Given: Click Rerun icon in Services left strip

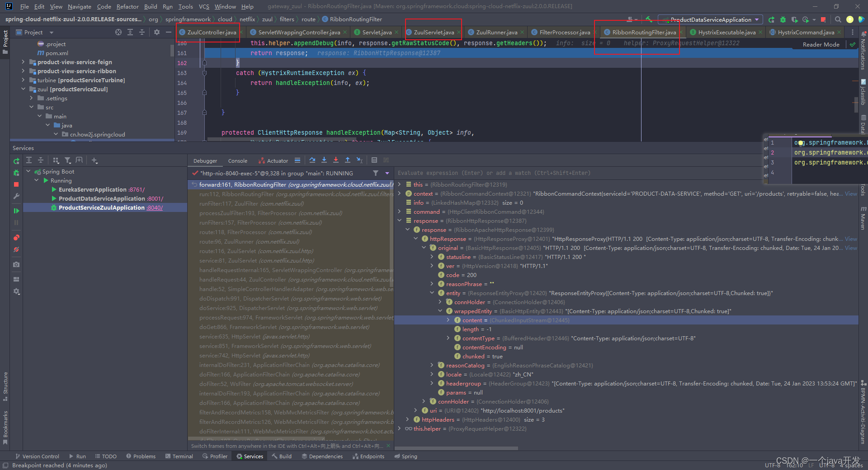Looking at the screenshot, I should [x=16, y=161].
